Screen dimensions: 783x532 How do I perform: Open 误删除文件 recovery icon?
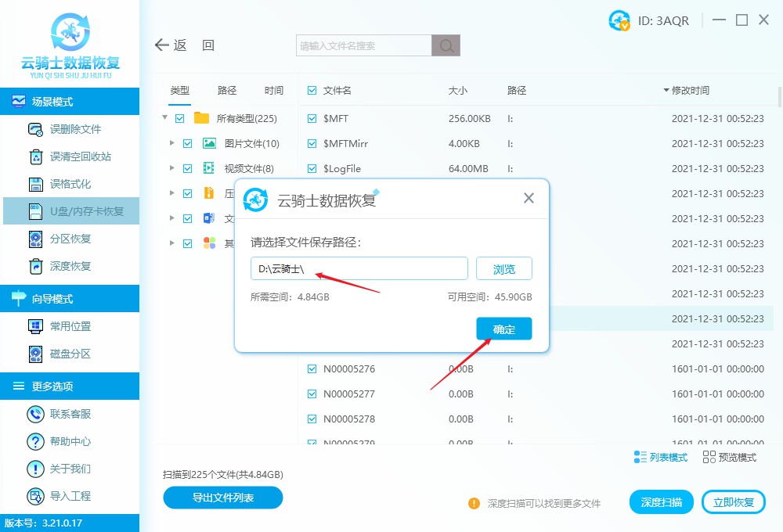coord(35,129)
